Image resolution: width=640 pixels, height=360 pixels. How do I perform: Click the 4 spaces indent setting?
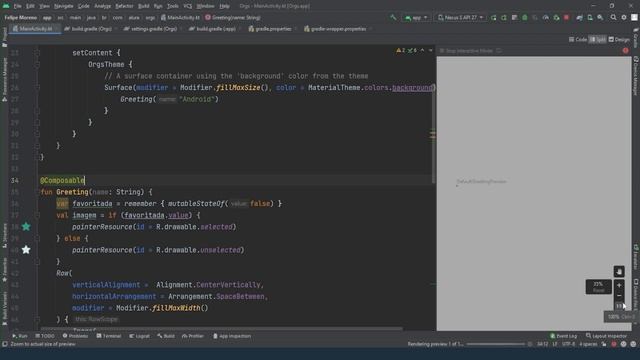[588, 344]
